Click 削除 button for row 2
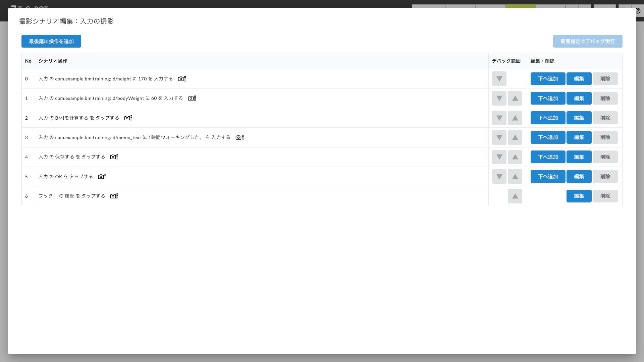This screenshot has width=644, height=362. 605,118
